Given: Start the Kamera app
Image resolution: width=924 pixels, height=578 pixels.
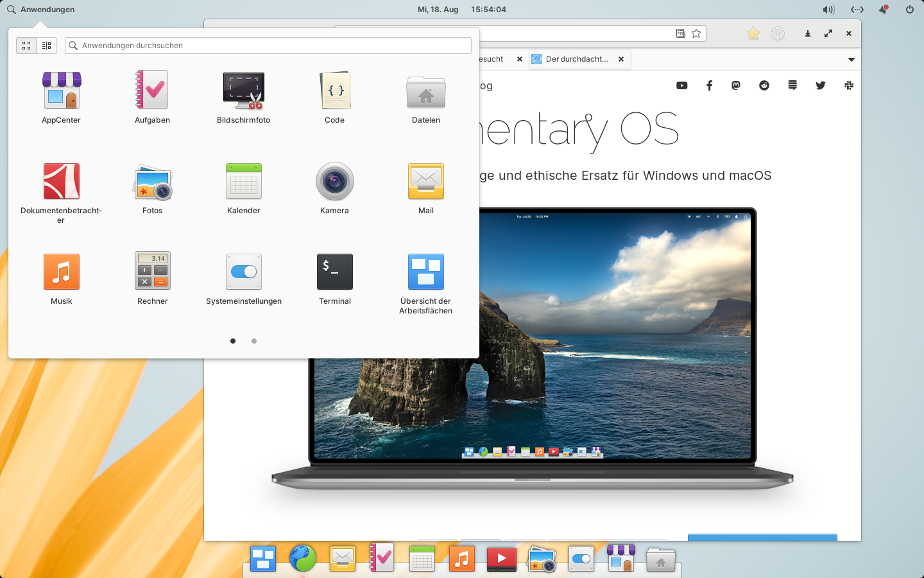Looking at the screenshot, I should [x=334, y=188].
